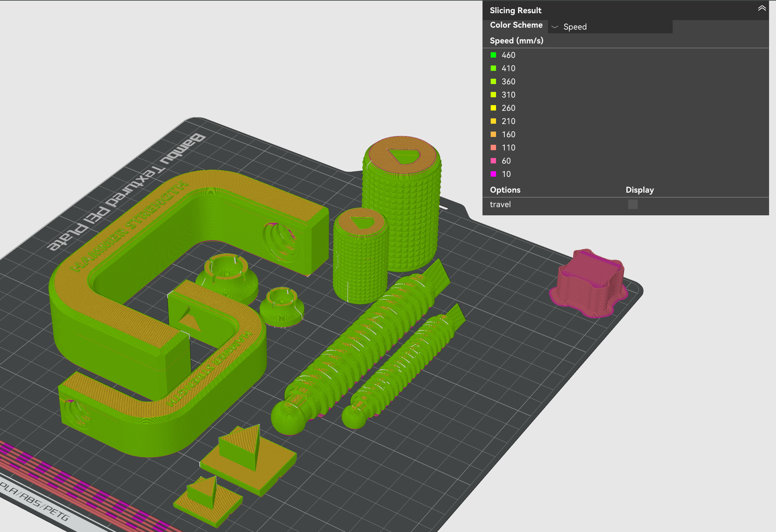Click the travel option label
Screen dimensions: 776x532
(500, 204)
